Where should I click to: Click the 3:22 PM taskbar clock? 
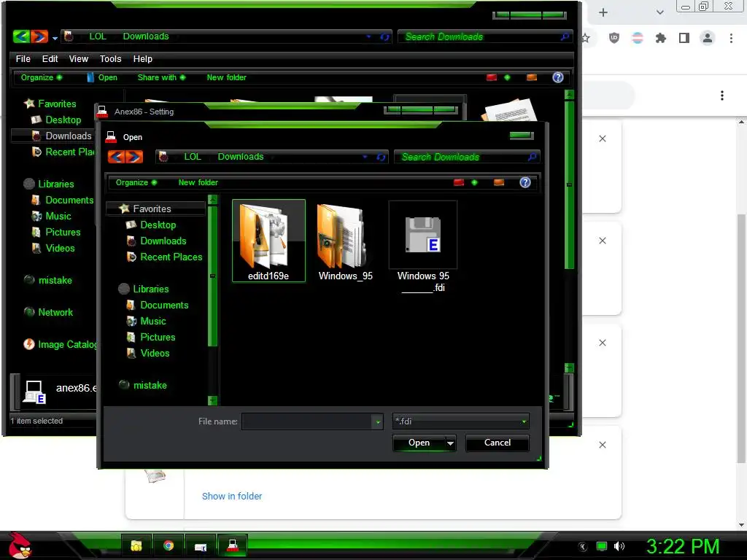[683, 547]
